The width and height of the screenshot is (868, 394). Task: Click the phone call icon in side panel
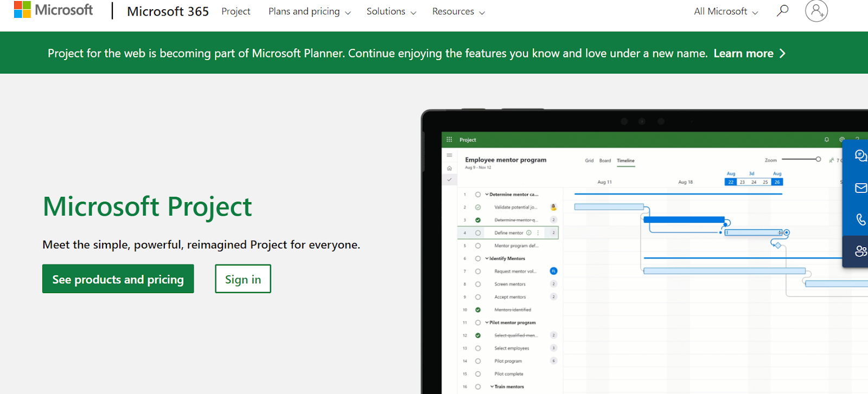coord(861,219)
